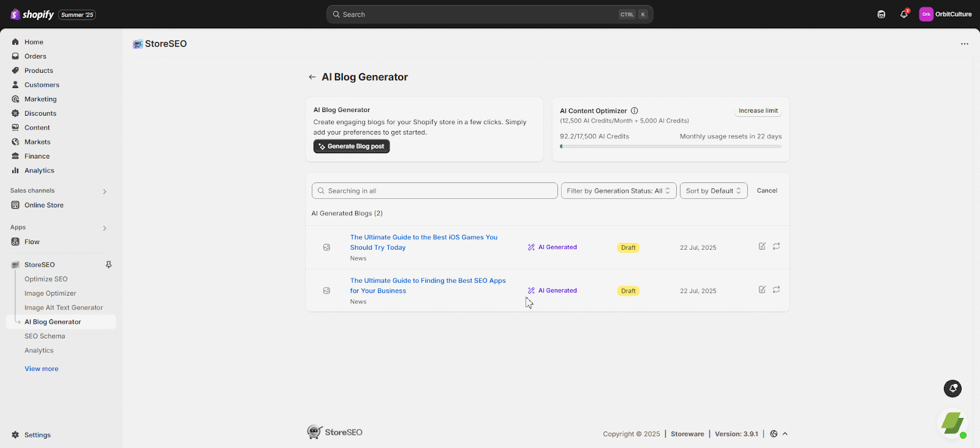The width and height of the screenshot is (980, 448).
Task: Open the Sort by Default dropdown
Action: pos(713,191)
